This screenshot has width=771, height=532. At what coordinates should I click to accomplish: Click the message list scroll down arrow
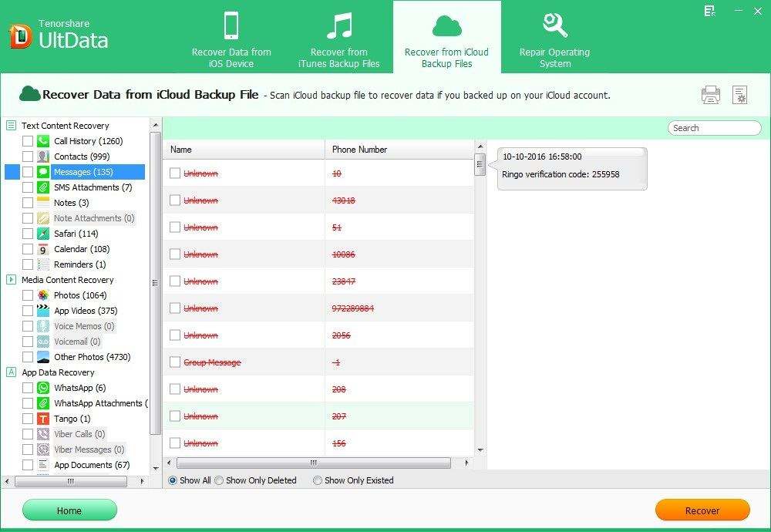click(480, 450)
